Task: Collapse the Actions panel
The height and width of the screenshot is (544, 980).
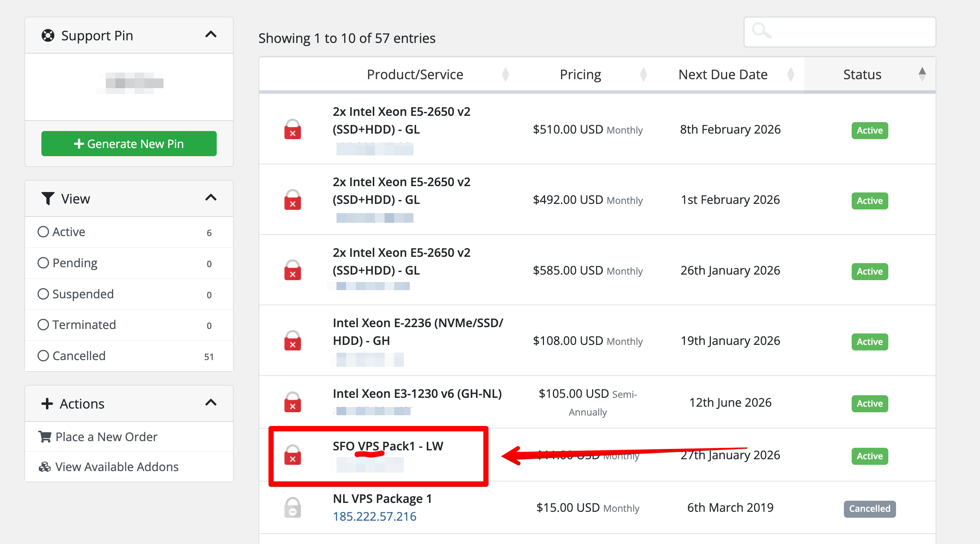Action: click(x=211, y=402)
